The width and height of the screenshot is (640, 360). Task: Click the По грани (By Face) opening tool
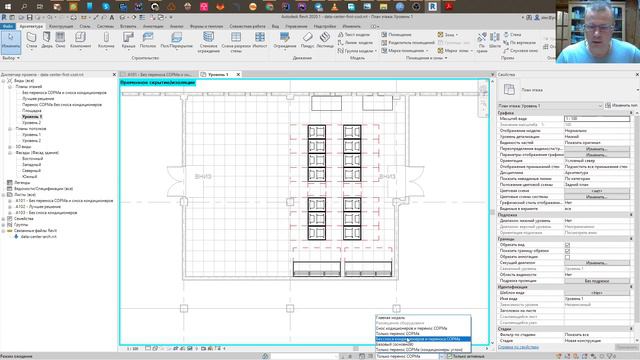pyautogui.click(x=482, y=42)
